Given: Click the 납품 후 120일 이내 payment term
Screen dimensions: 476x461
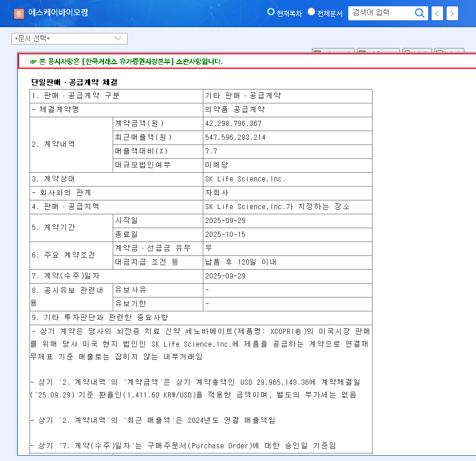Looking at the screenshot, I should pyautogui.click(x=240, y=262).
